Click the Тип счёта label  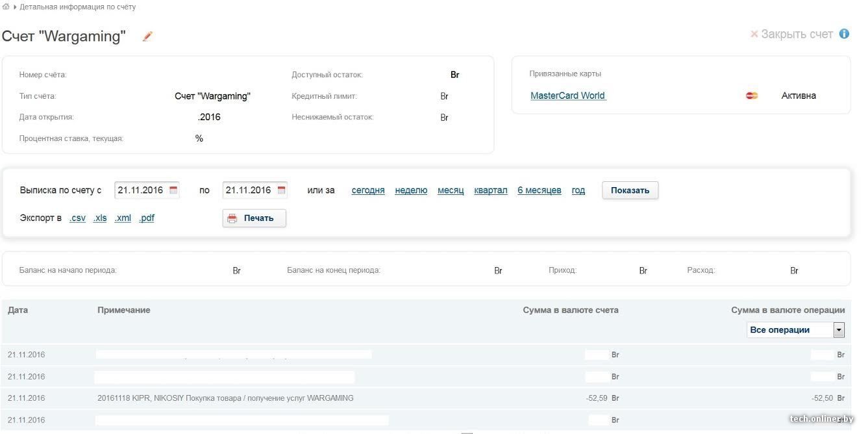38,96
